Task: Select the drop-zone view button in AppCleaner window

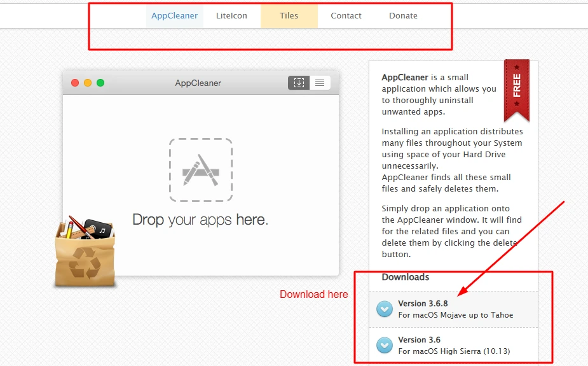Action: [x=299, y=83]
